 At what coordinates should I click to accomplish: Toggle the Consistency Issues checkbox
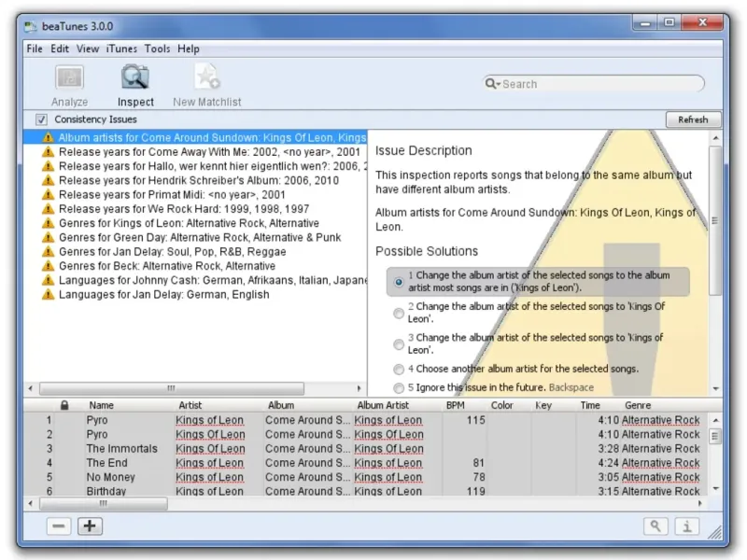41,119
